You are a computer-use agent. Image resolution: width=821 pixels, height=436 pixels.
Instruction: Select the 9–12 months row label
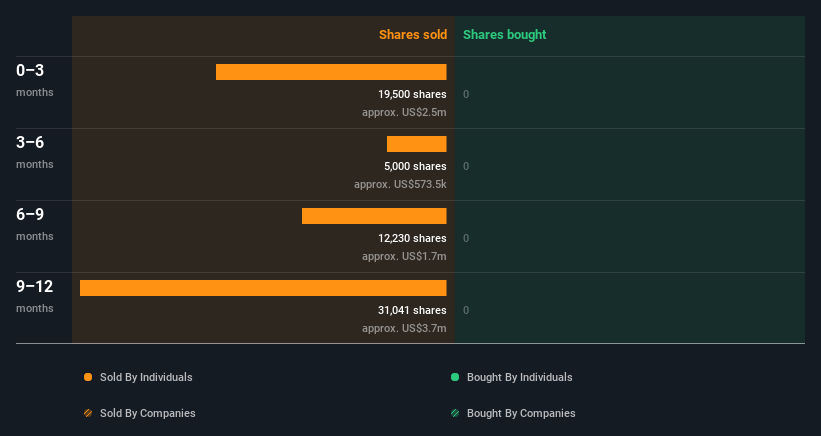[35, 296]
